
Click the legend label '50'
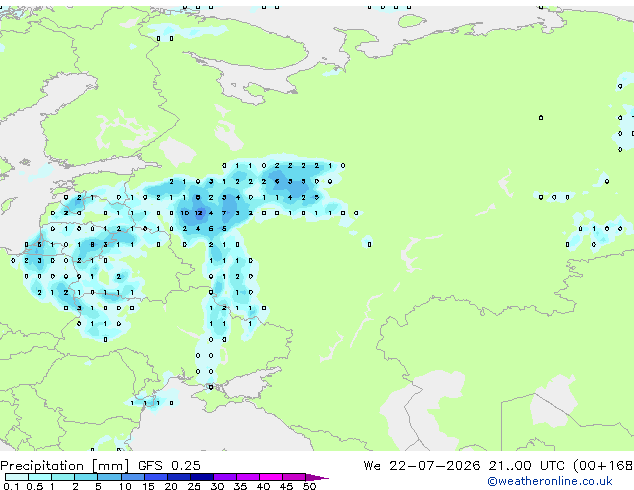309,486
